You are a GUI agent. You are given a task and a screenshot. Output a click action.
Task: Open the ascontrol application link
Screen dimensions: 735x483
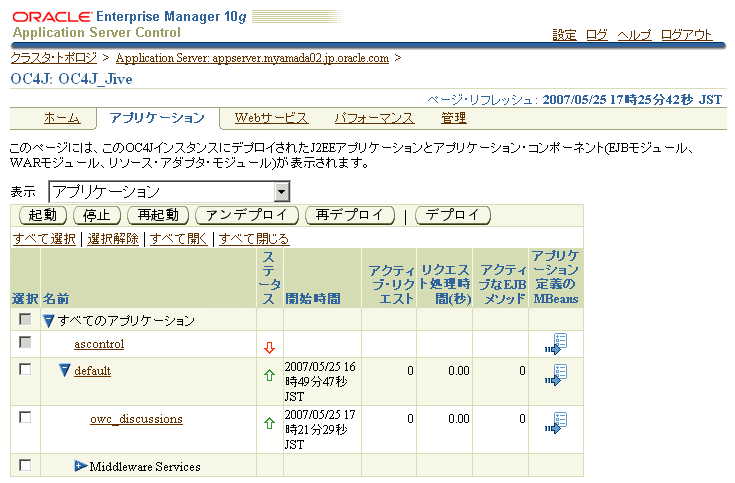[99, 344]
